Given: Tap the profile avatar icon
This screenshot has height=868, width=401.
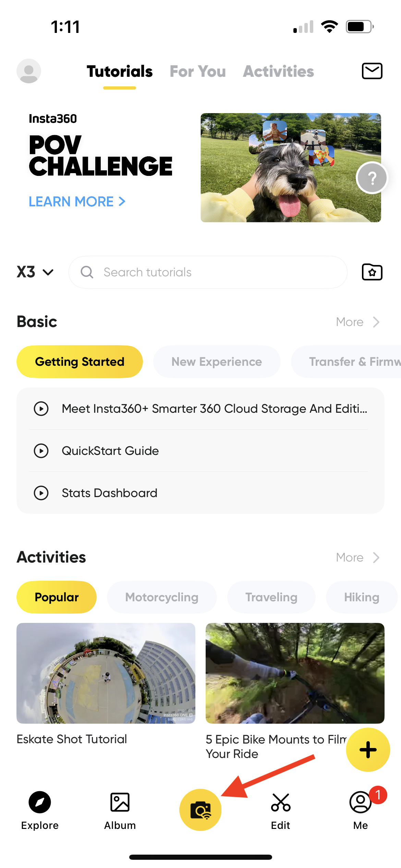Looking at the screenshot, I should (29, 71).
